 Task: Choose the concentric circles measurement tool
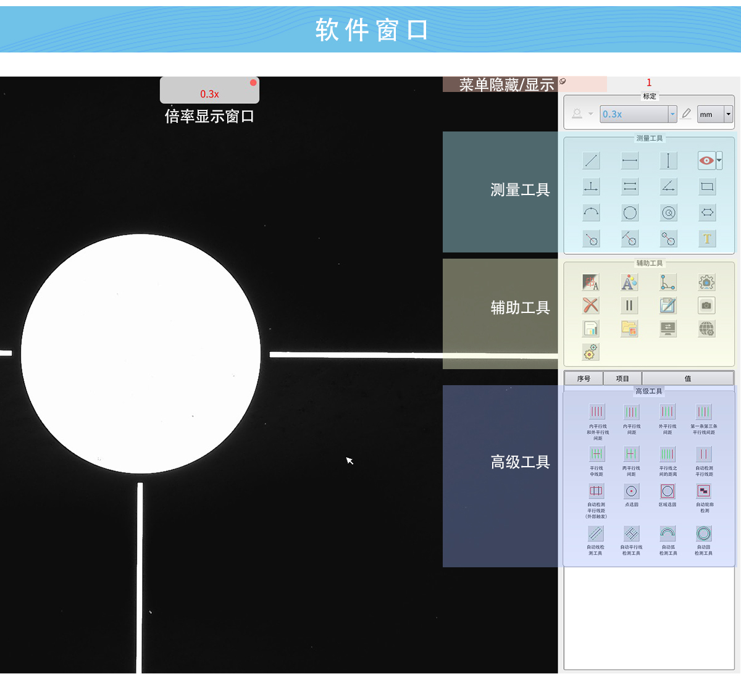click(x=668, y=213)
